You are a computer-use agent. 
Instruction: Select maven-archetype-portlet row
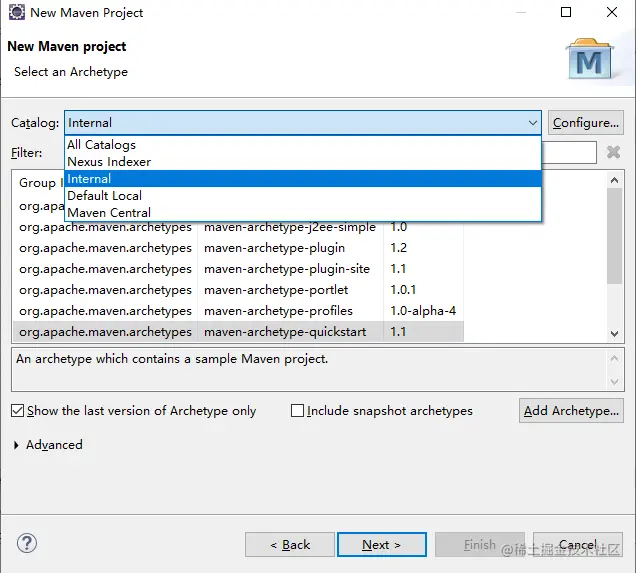click(x=238, y=290)
